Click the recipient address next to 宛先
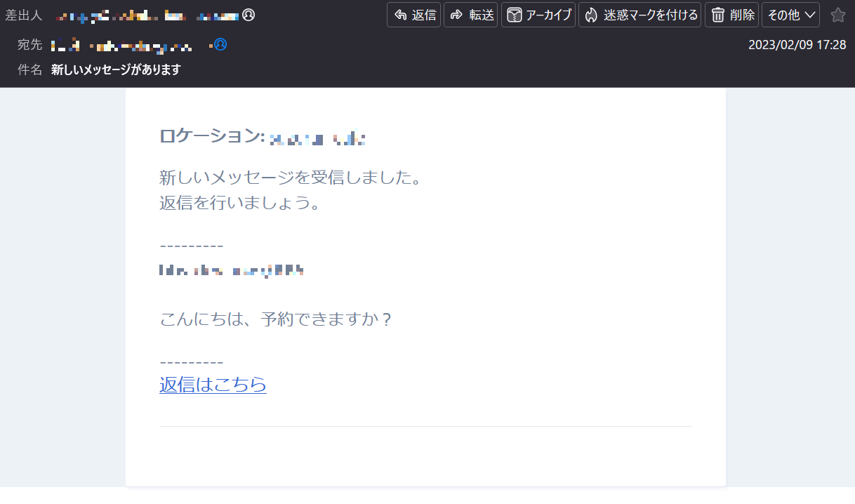 coord(126,44)
